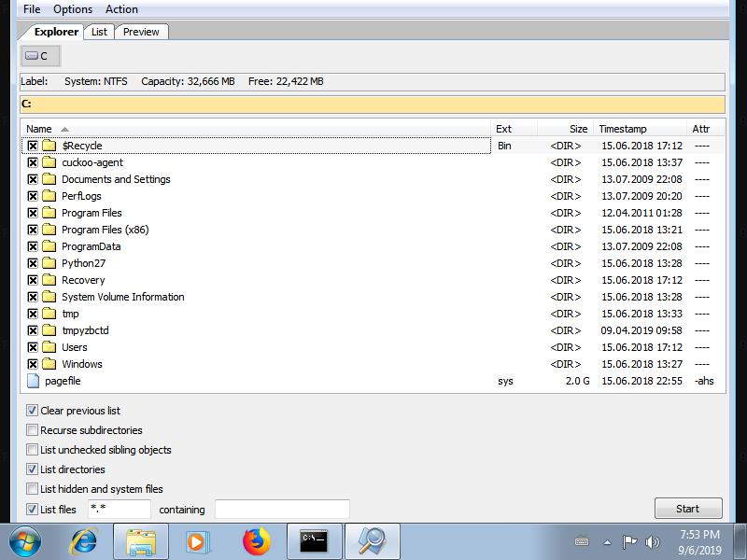Sort by the Name column header
Screen dimensions: 747x560
[x=39, y=129]
